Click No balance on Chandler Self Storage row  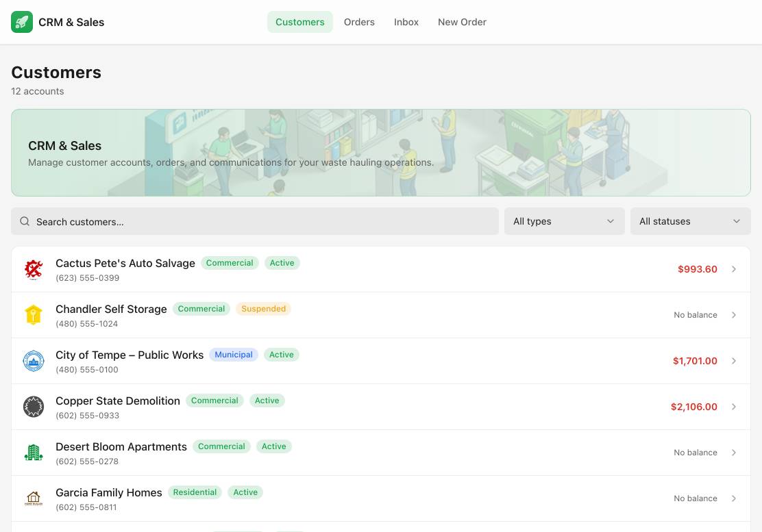pos(696,315)
